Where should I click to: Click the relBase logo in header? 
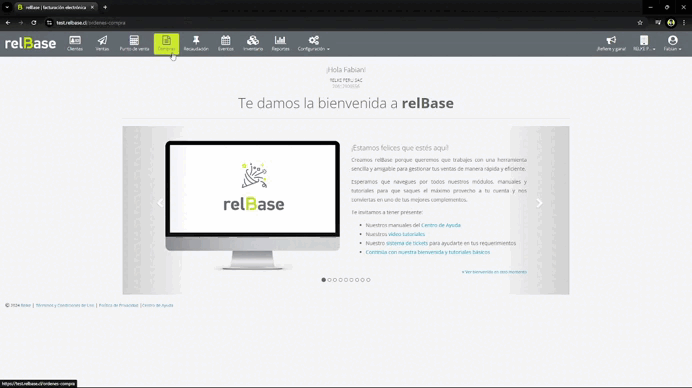click(x=30, y=43)
